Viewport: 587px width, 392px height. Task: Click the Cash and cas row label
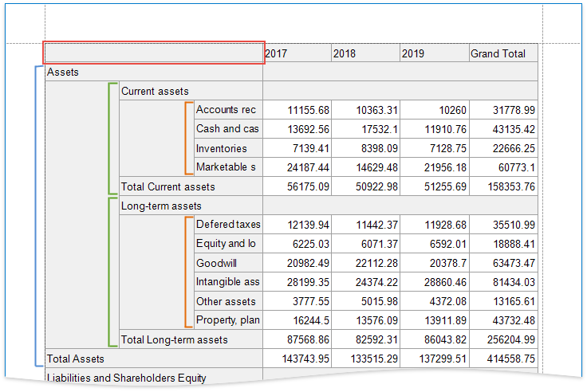[x=228, y=129]
